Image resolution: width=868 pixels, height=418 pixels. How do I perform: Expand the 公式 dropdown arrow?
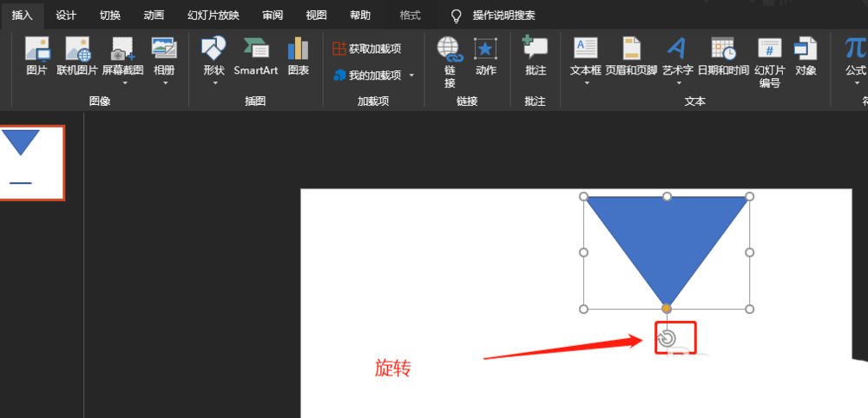pyautogui.click(x=858, y=83)
